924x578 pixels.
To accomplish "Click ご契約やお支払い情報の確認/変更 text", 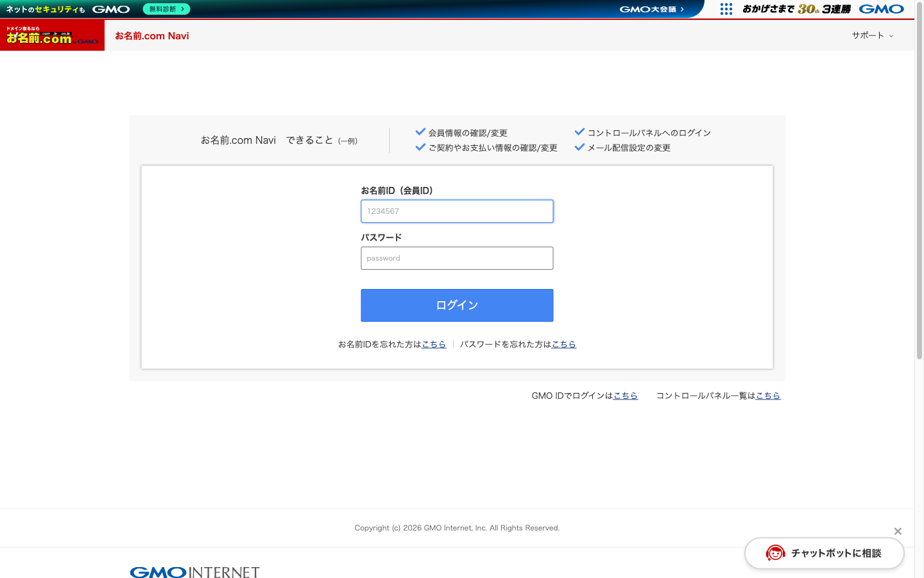I will point(493,148).
